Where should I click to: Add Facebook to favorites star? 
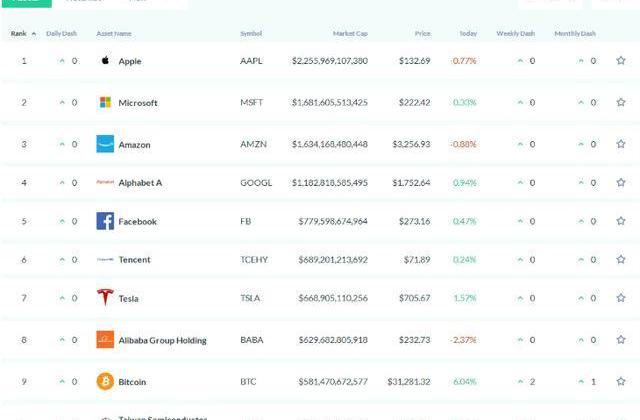click(620, 221)
